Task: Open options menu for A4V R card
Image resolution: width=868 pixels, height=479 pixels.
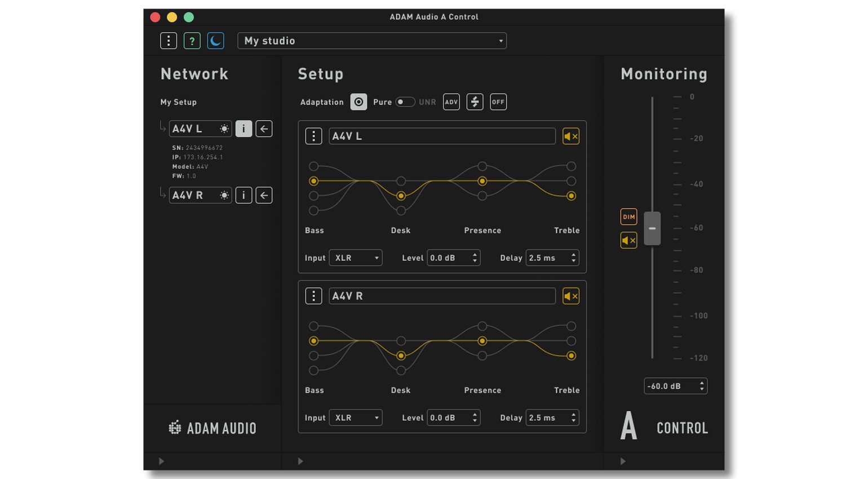Action: [x=313, y=296]
